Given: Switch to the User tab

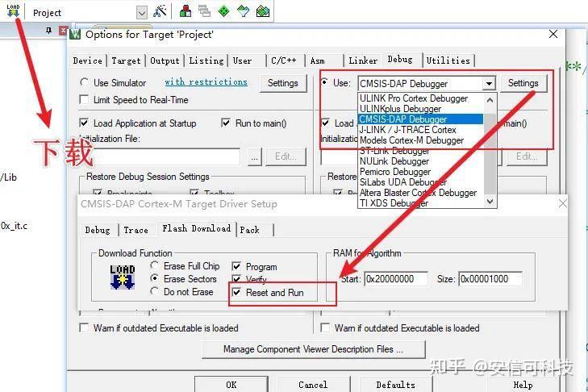Looking at the screenshot, I should point(242,60).
